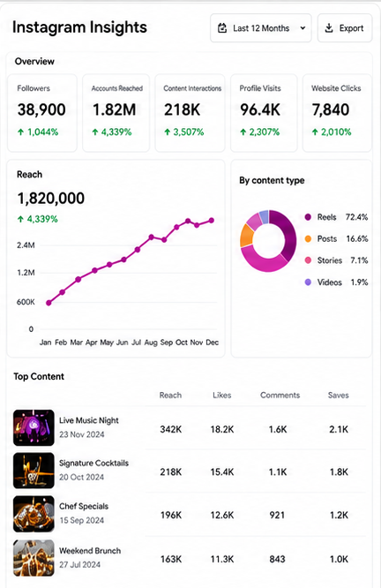Open the Last 12 Months date range dropdown
The image size is (381, 588).
pyautogui.click(x=261, y=28)
